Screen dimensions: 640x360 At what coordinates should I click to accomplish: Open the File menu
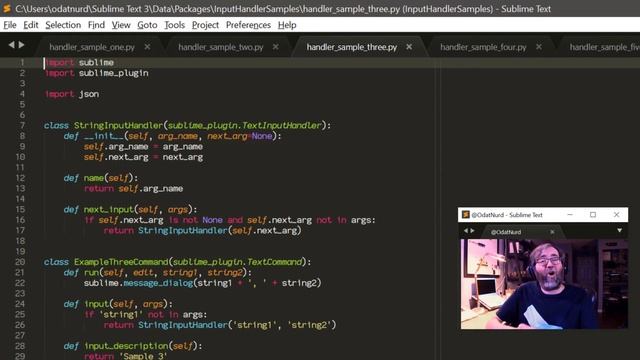[x=10, y=25]
